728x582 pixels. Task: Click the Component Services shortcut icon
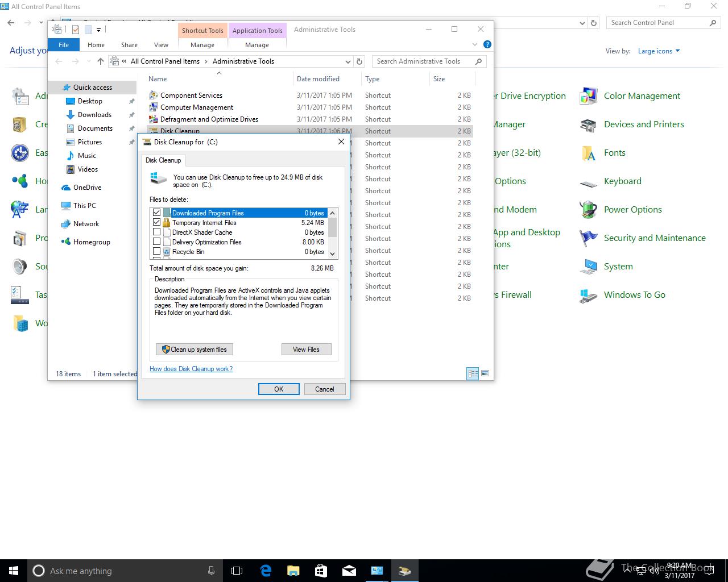pyautogui.click(x=153, y=95)
